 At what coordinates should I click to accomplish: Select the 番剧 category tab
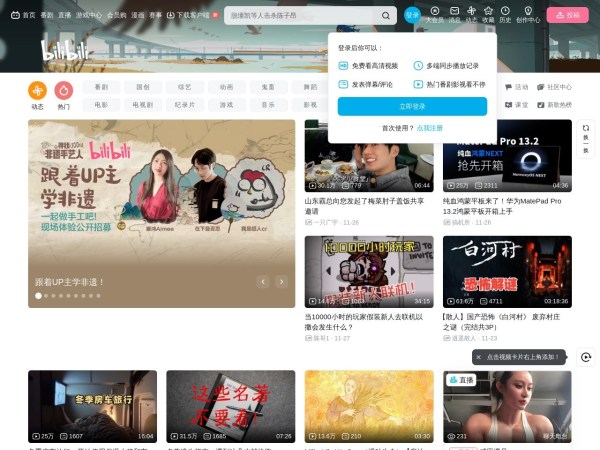100,87
